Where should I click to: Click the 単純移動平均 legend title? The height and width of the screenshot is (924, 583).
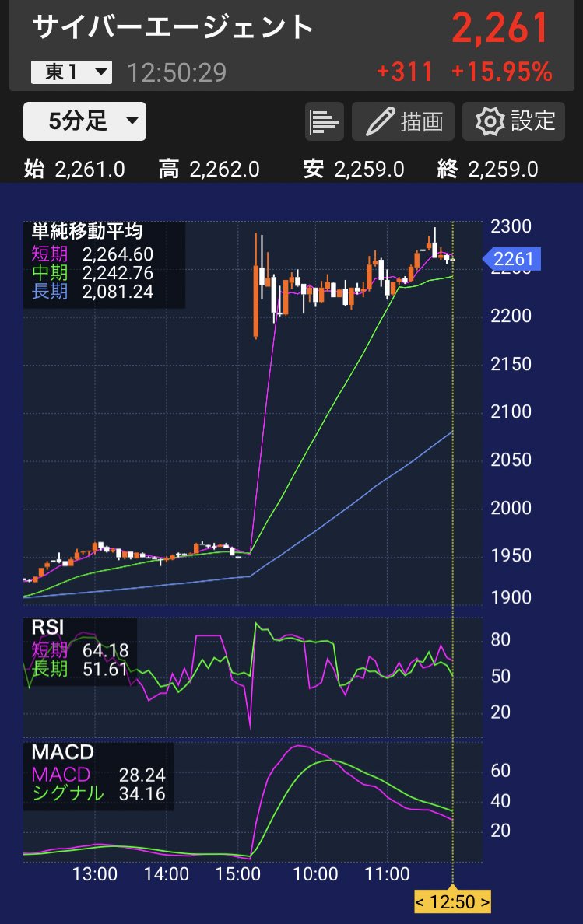coord(87,232)
